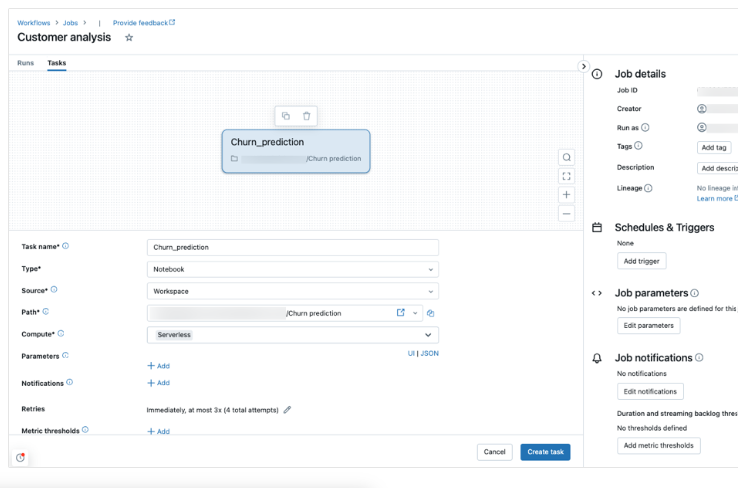Switch parameters view to JSON
Viewport: 738px width, 488px height.
click(429, 353)
